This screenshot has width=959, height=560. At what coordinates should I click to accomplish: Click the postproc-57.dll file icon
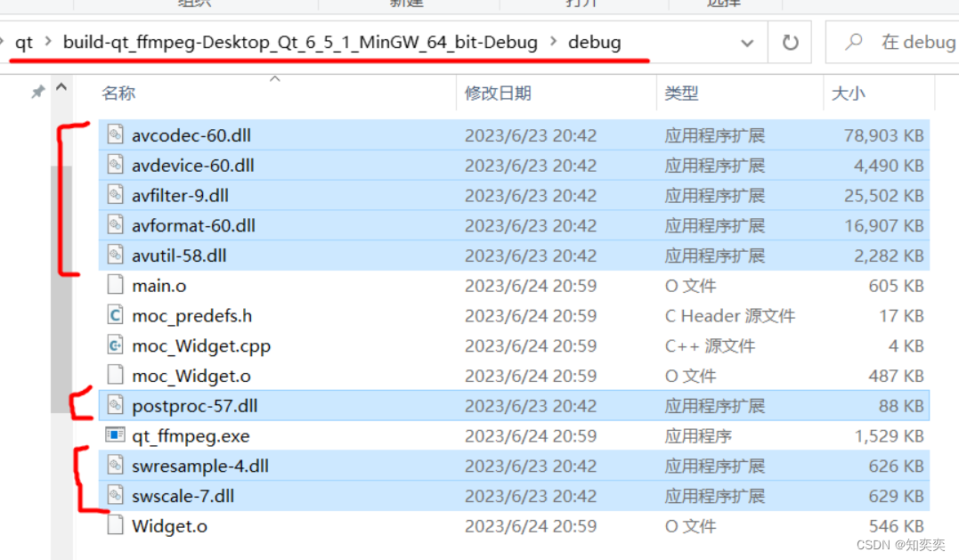pyautogui.click(x=116, y=405)
